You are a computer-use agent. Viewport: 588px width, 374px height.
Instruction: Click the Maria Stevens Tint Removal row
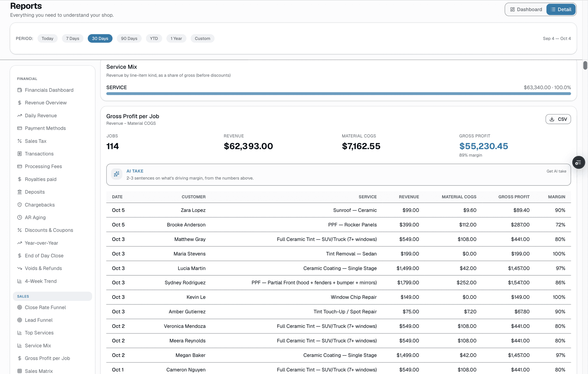click(338, 254)
